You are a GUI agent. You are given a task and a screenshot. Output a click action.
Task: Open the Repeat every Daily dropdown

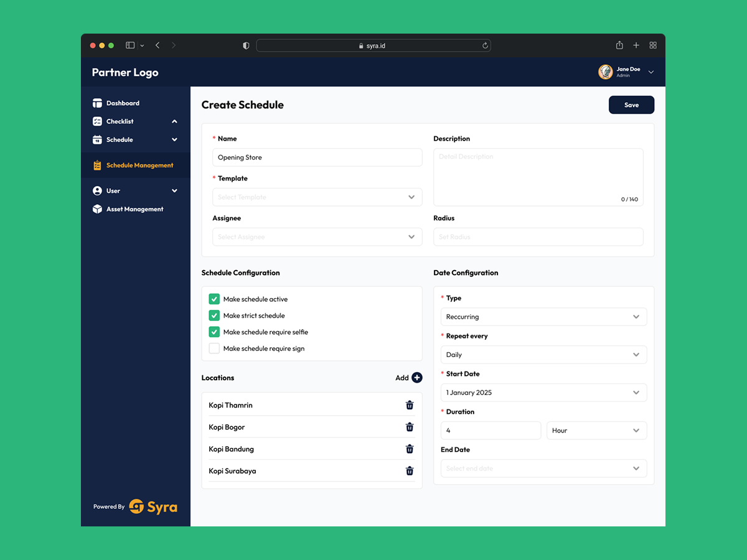pyautogui.click(x=543, y=355)
